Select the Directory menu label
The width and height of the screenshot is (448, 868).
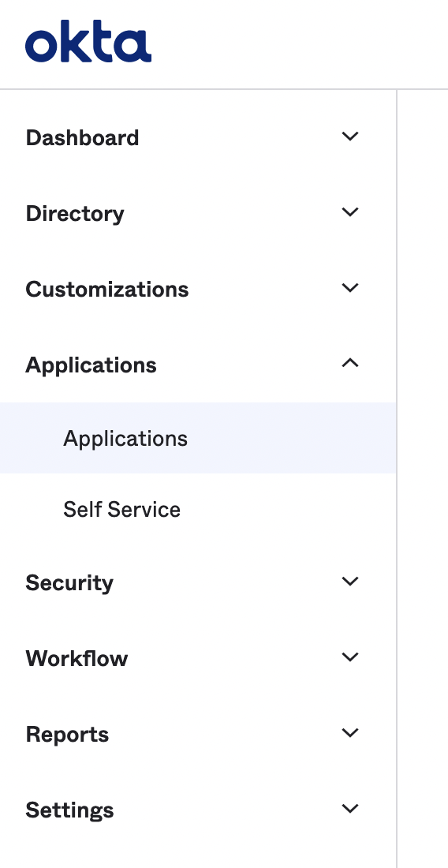tap(75, 214)
